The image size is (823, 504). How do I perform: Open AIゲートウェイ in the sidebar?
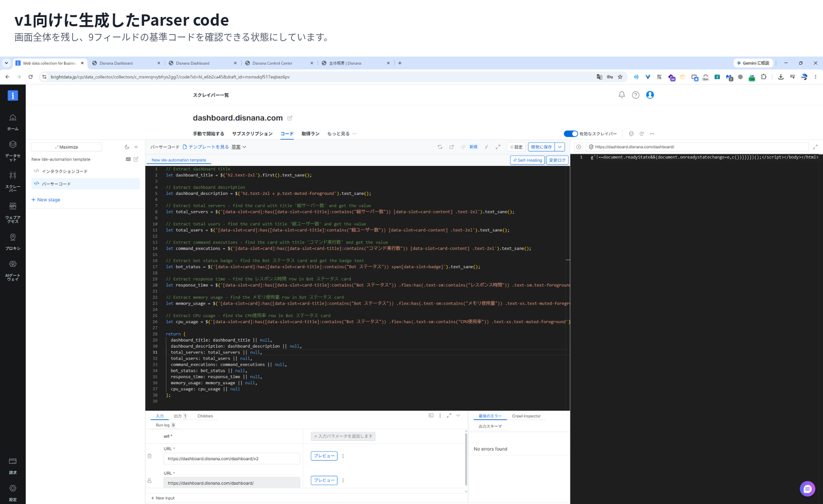point(13,271)
